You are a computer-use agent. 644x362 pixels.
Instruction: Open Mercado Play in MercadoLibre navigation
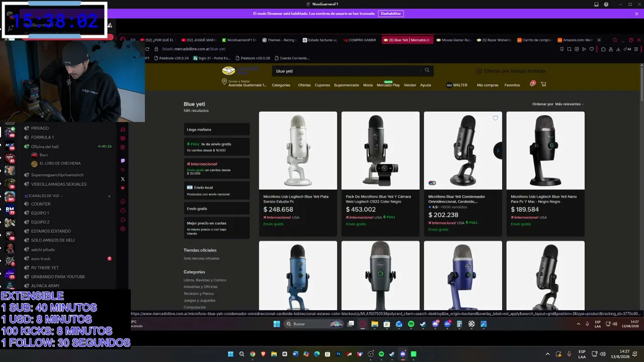[388, 85]
